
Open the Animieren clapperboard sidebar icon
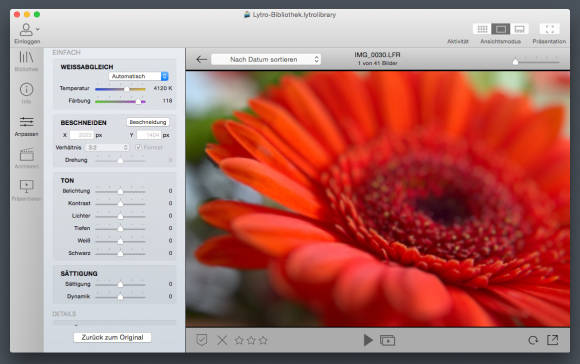click(x=26, y=155)
